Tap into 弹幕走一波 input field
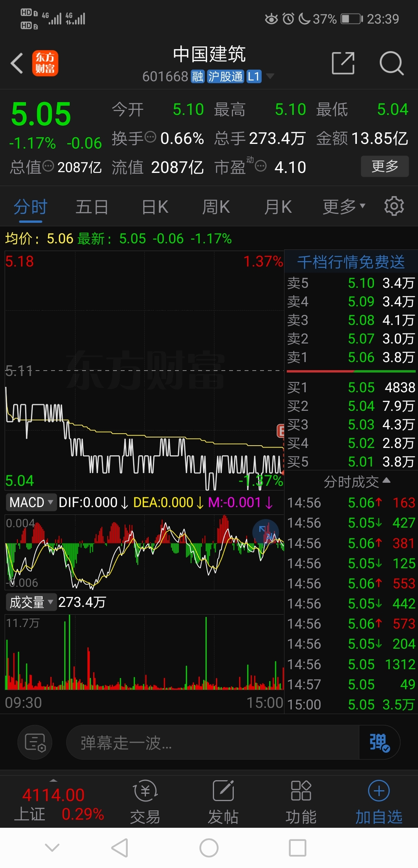 point(213,743)
